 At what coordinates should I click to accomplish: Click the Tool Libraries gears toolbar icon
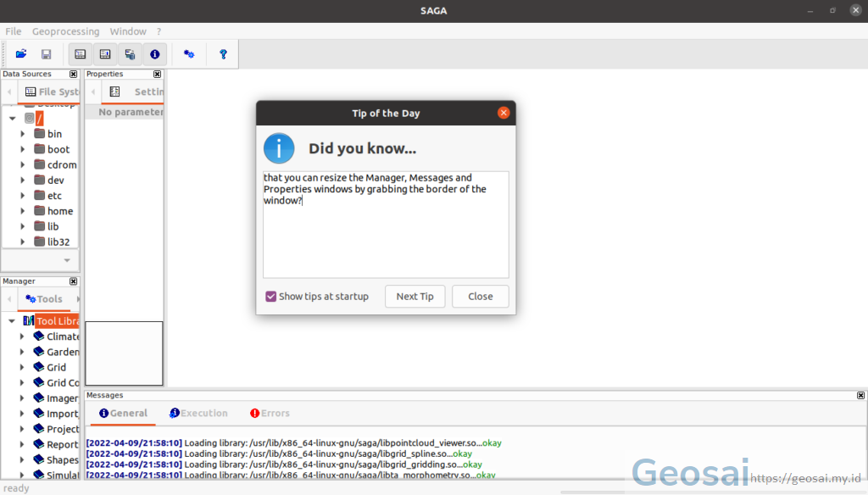189,53
